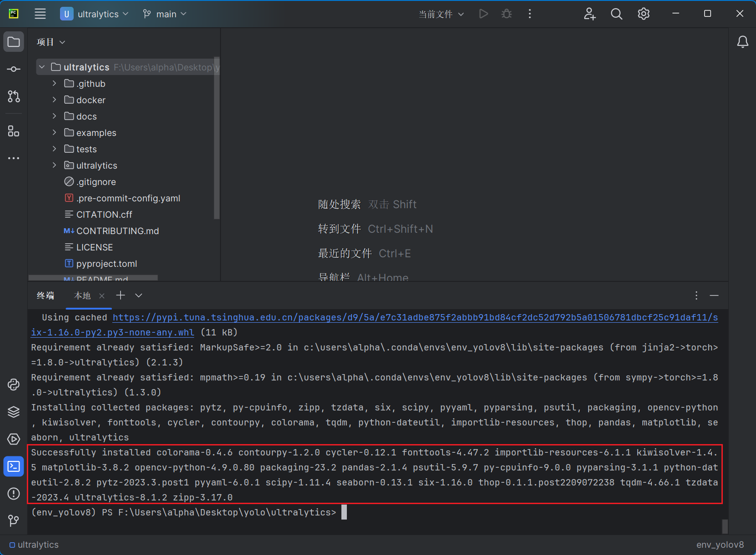Expand the .github folder
756x555 pixels.
(x=54, y=84)
